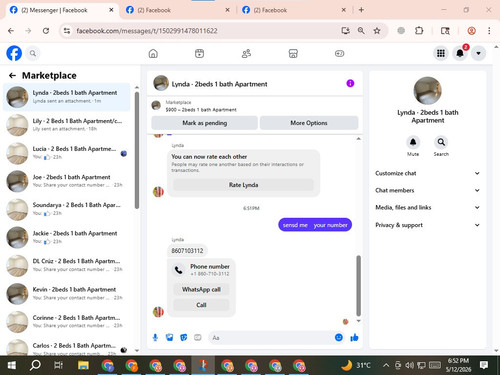Open File Explorer from the taskbar
This screenshot has height=375, width=500.
tap(83, 366)
